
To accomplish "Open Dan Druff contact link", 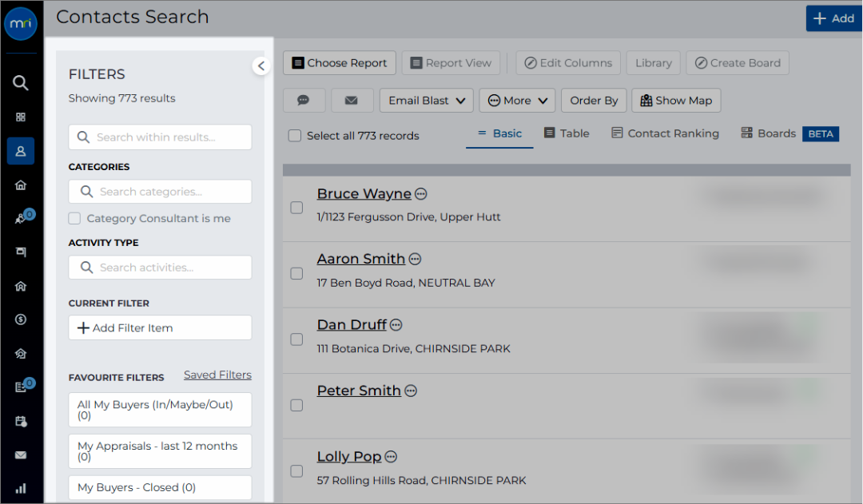I will pyautogui.click(x=352, y=325).
